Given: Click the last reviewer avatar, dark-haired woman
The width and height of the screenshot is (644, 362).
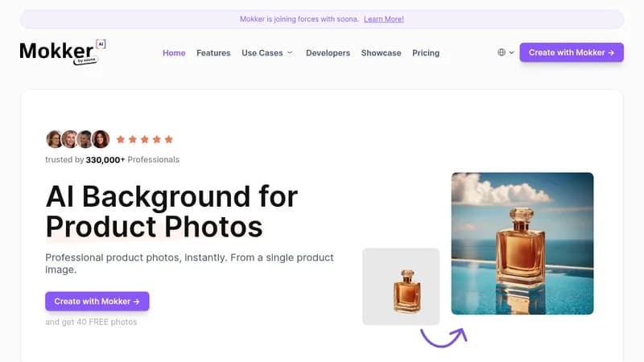Looking at the screenshot, I should (x=101, y=139).
